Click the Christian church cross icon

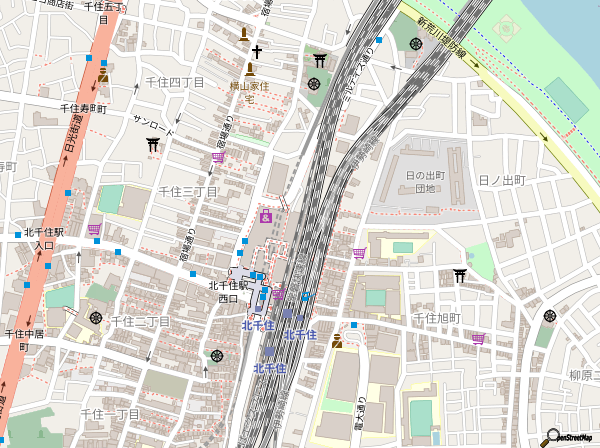point(256,51)
